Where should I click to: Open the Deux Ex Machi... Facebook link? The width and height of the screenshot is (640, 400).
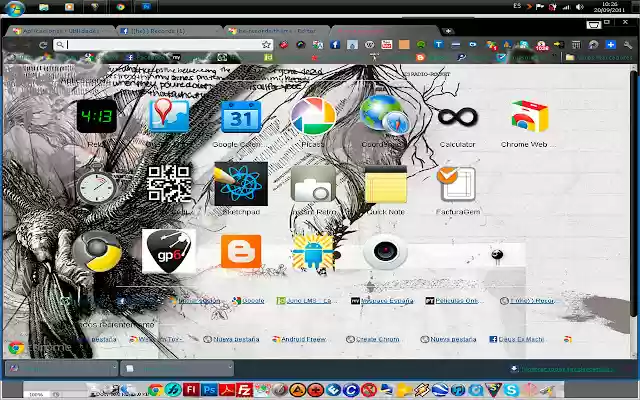tap(517, 339)
